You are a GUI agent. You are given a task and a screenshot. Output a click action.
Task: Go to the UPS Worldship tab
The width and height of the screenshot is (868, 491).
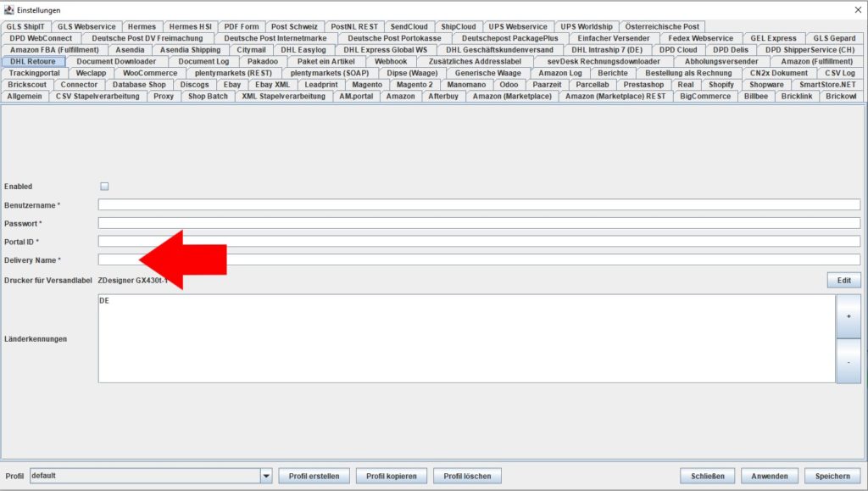587,26
